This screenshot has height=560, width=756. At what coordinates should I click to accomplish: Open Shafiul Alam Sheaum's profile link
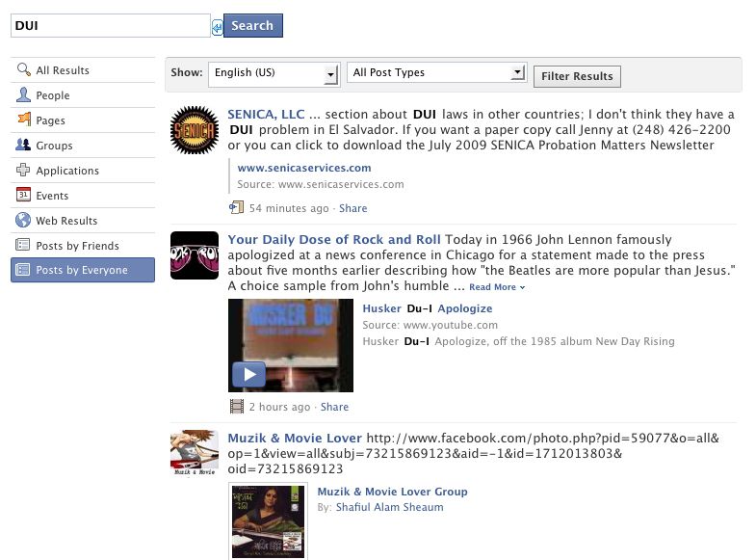pos(390,507)
